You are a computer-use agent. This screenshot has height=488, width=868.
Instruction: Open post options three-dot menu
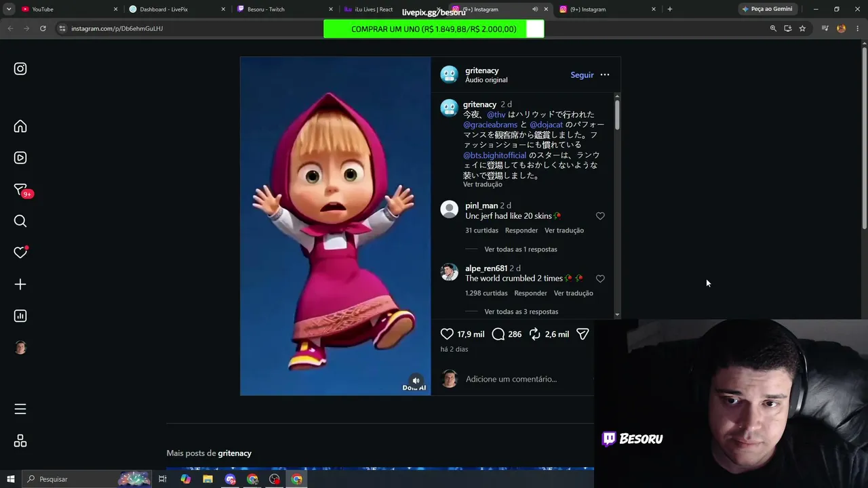coord(605,75)
